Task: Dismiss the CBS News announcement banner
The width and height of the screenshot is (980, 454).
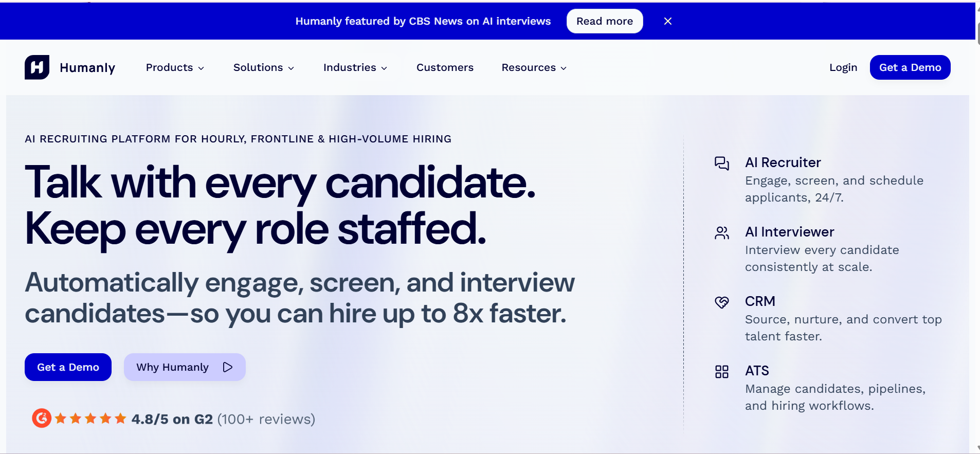Action: pos(668,21)
